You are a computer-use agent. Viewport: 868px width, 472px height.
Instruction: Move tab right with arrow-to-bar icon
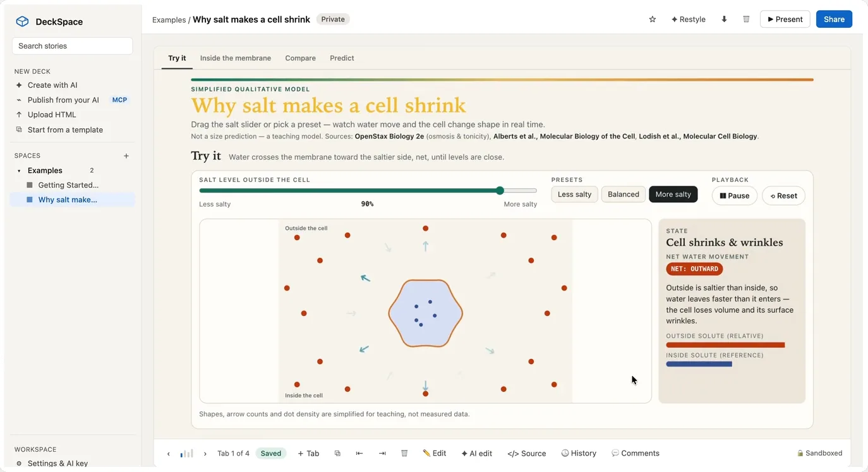382,454
